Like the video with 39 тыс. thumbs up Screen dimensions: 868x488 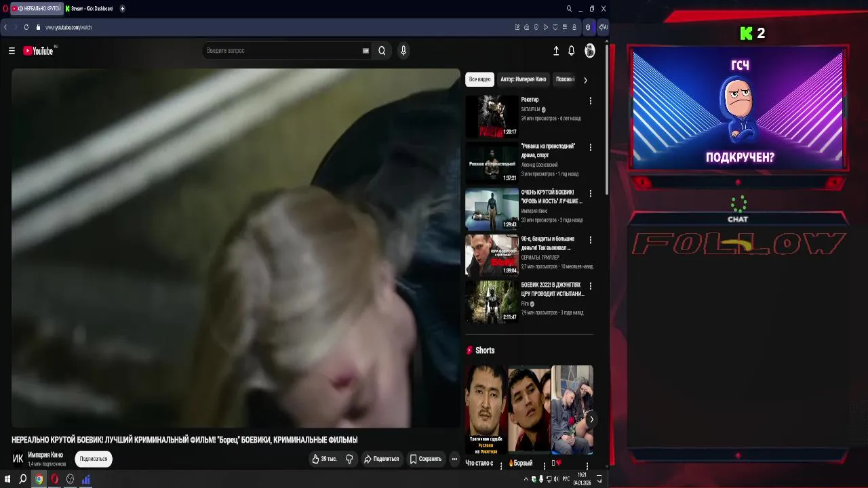click(324, 459)
